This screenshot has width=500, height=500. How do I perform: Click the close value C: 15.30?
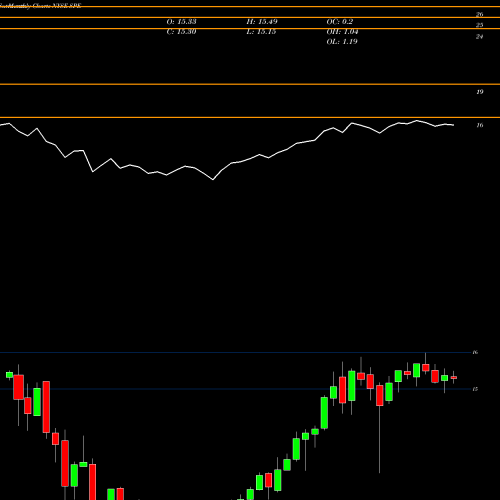181,32
